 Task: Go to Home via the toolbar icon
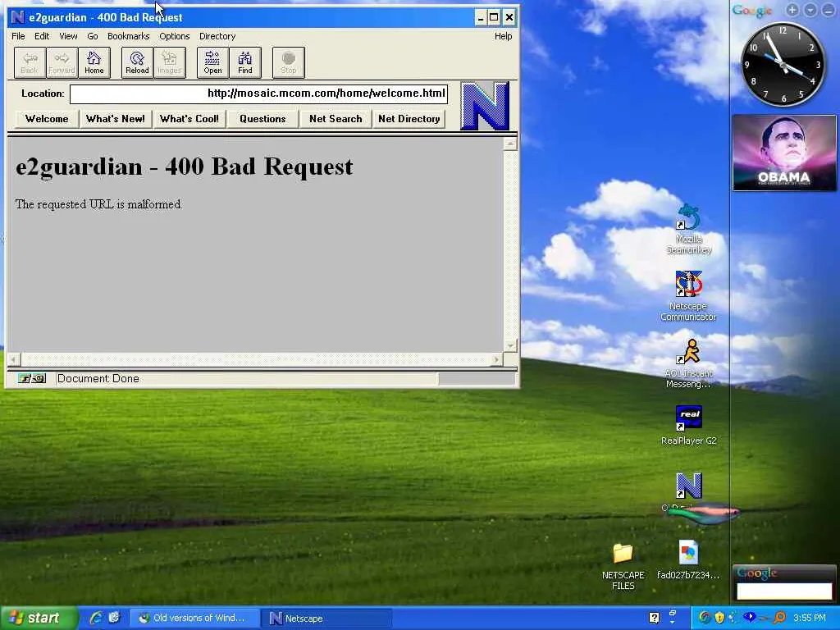[x=94, y=62]
